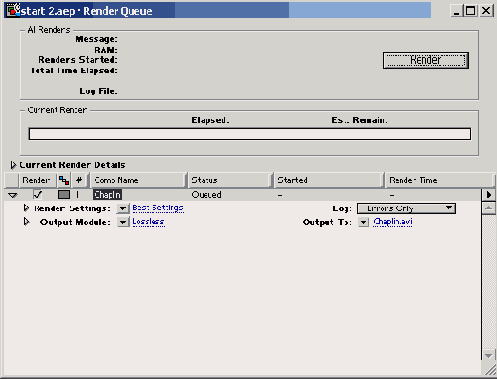497x379 pixels.
Task: Expand the Render Settings disclosure triangle
Action: tap(26, 208)
